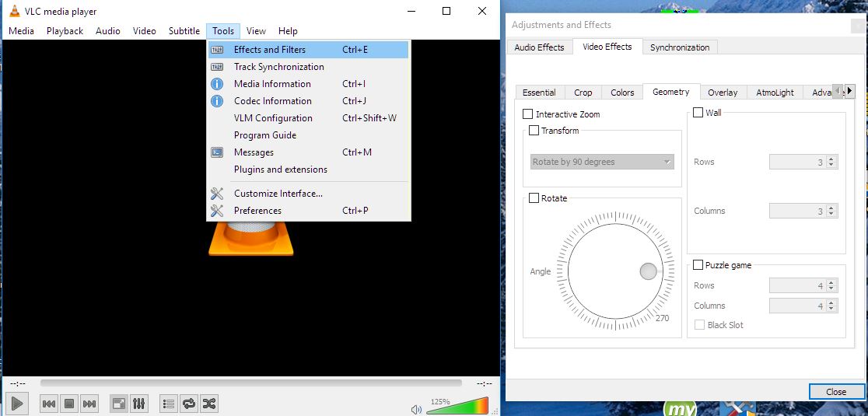The width and height of the screenshot is (868, 416).
Task: Mute audio with the speaker icon
Action: click(416, 409)
